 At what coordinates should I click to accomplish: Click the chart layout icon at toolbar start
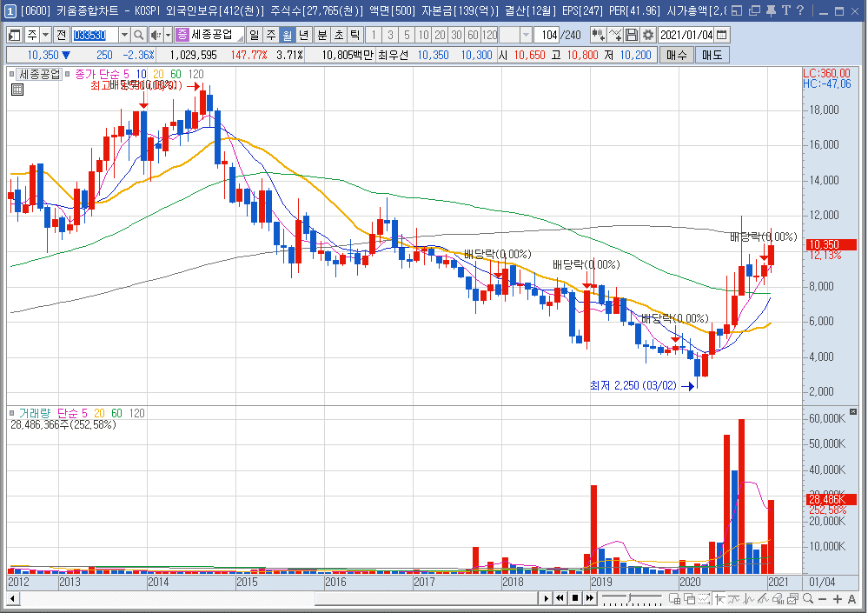15,36
